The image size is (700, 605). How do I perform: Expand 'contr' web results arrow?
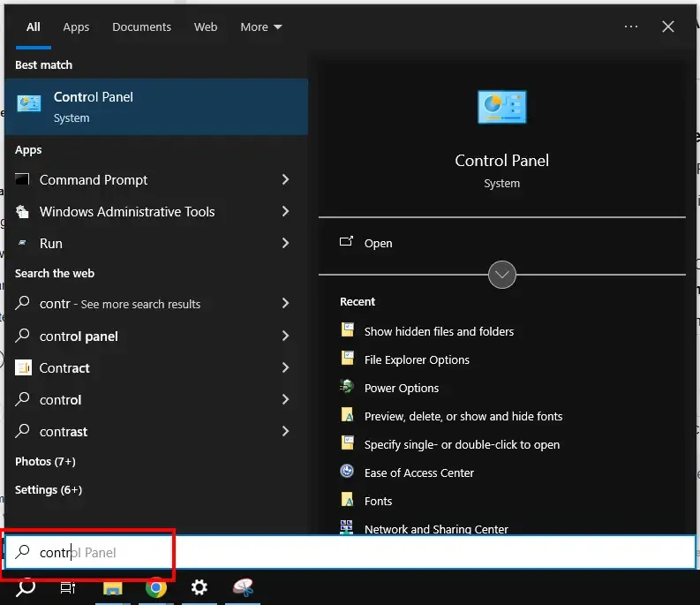click(x=286, y=304)
